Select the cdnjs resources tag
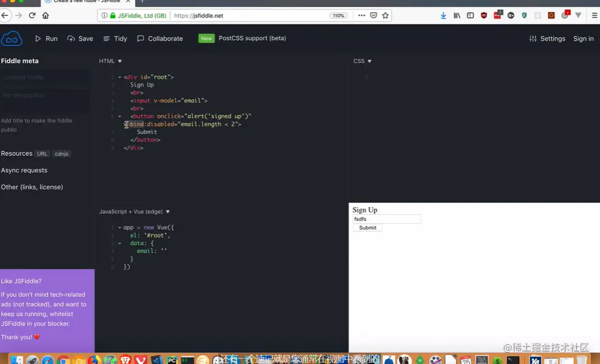 pyautogui.click(x=61, y=154)
